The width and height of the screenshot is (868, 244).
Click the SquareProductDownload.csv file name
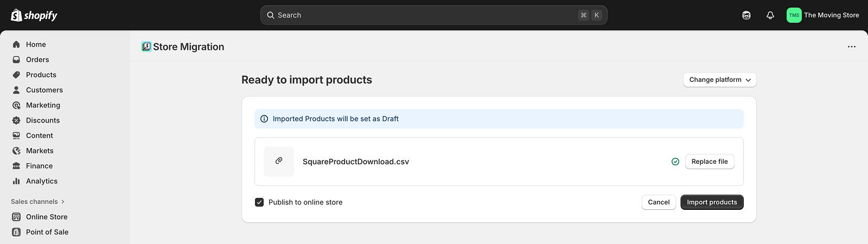click(x=356, y=162)
